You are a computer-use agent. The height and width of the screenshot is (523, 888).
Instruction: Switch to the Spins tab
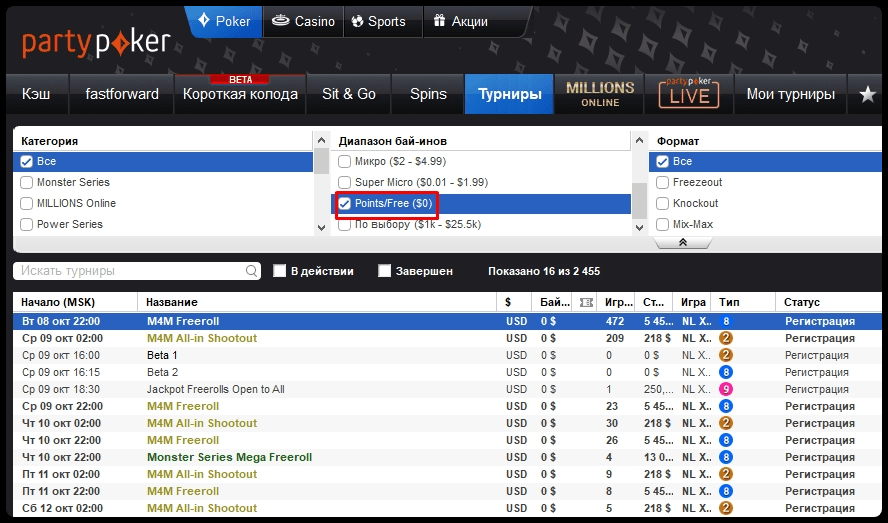tap(428, 94)
